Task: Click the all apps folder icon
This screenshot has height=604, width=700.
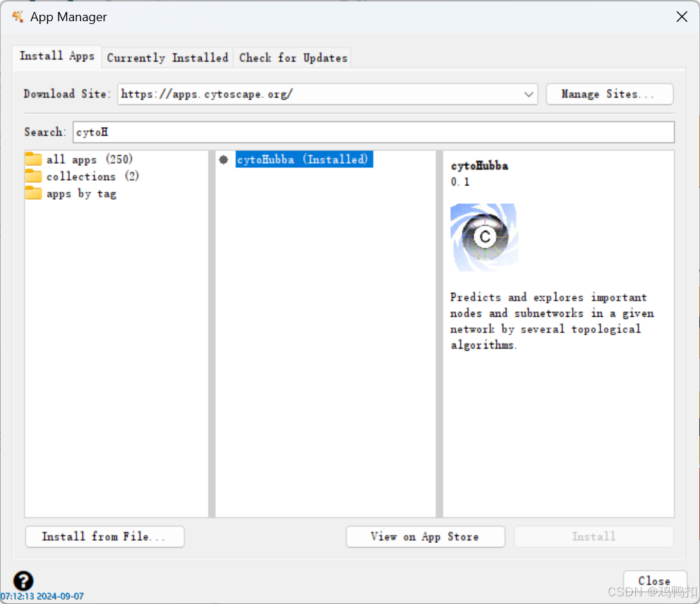Action: point(33,159)
